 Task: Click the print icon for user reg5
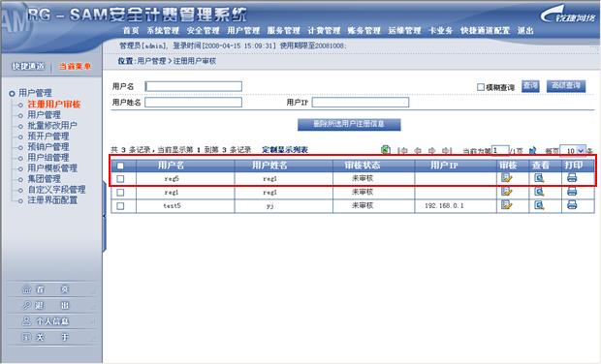572,178
